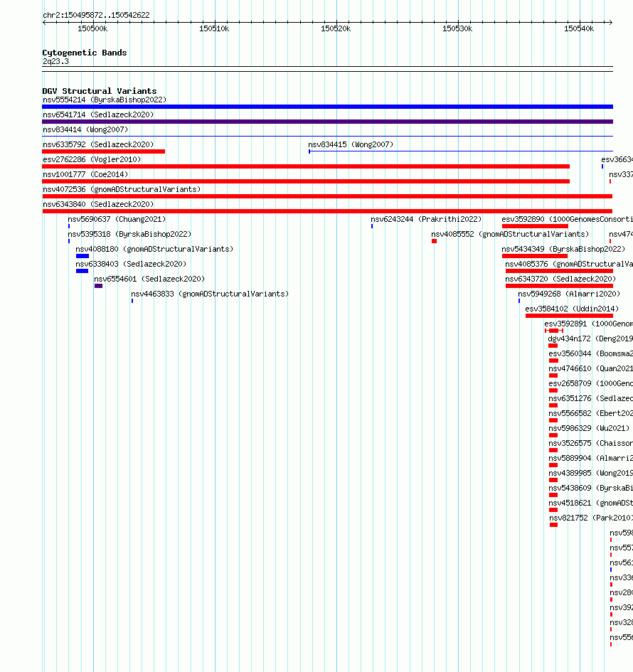
Task: Click nsv5395318 (ByrskaBishop2022) label
Action: coord(129,234)
